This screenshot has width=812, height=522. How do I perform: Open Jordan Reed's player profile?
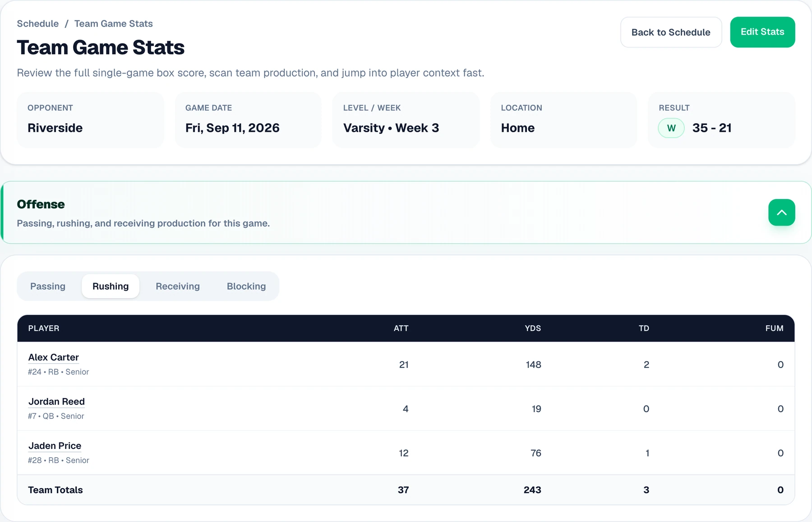[56, 402]
